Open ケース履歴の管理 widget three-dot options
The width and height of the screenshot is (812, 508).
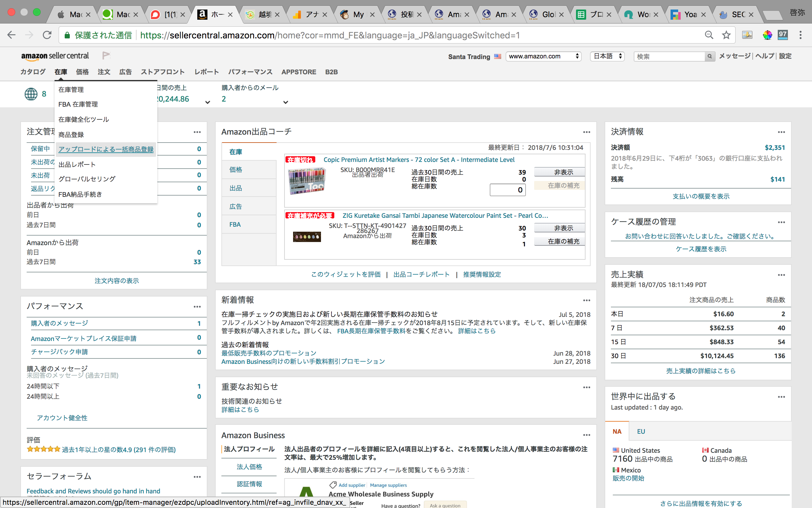782,222
